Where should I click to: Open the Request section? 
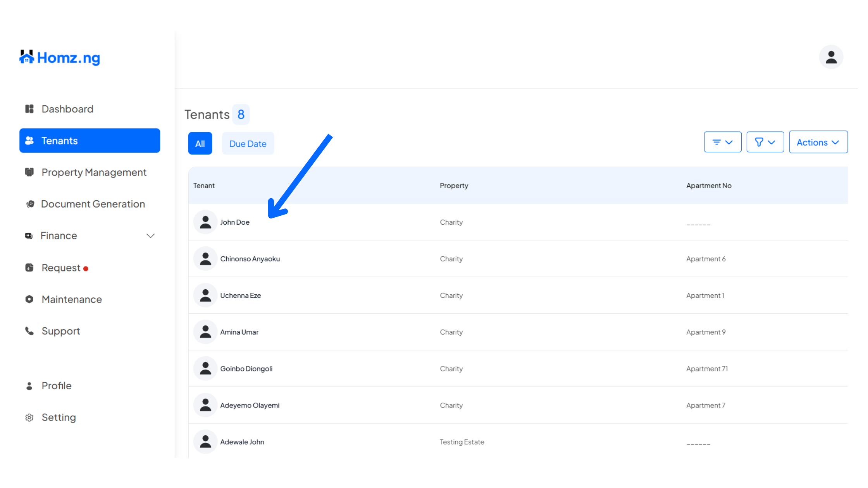(x=61, y=268)
